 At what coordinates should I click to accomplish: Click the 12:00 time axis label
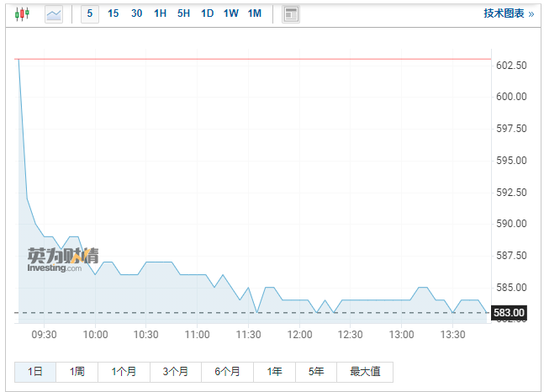click(300, 335)
